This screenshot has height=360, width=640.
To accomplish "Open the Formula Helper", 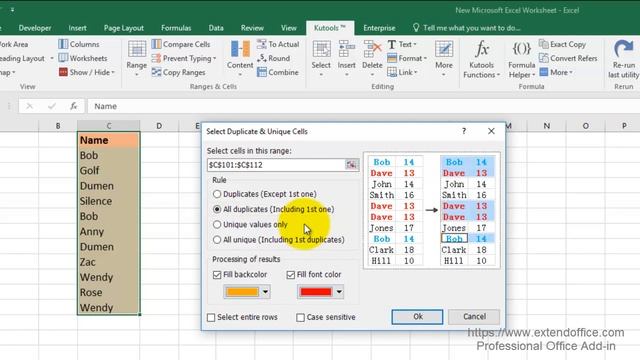I will click(522, 59).
